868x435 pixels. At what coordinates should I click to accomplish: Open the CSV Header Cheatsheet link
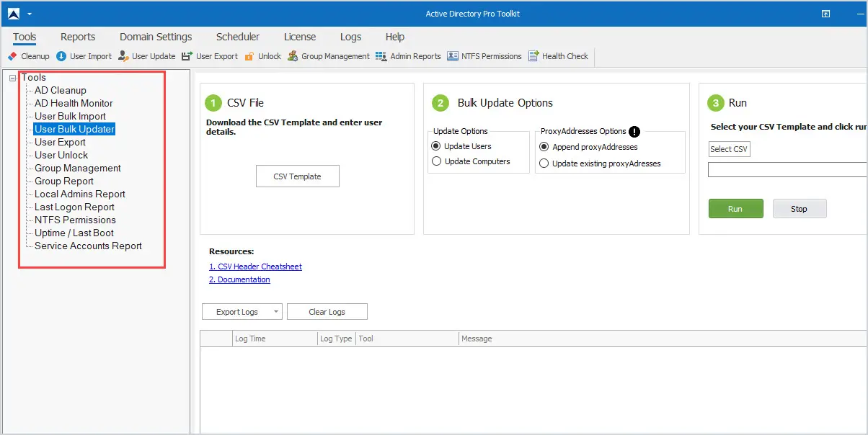(255, 266)
